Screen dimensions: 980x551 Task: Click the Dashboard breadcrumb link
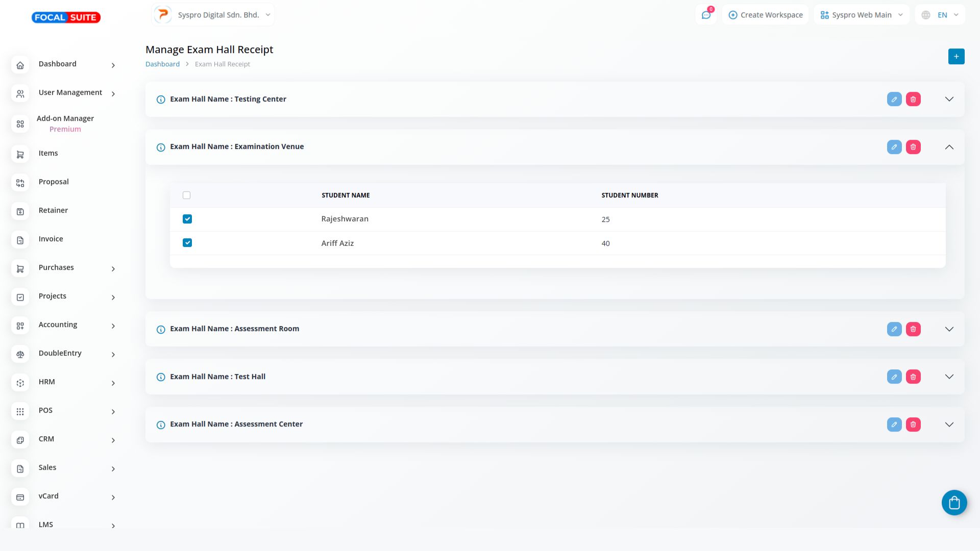(162, 64)
